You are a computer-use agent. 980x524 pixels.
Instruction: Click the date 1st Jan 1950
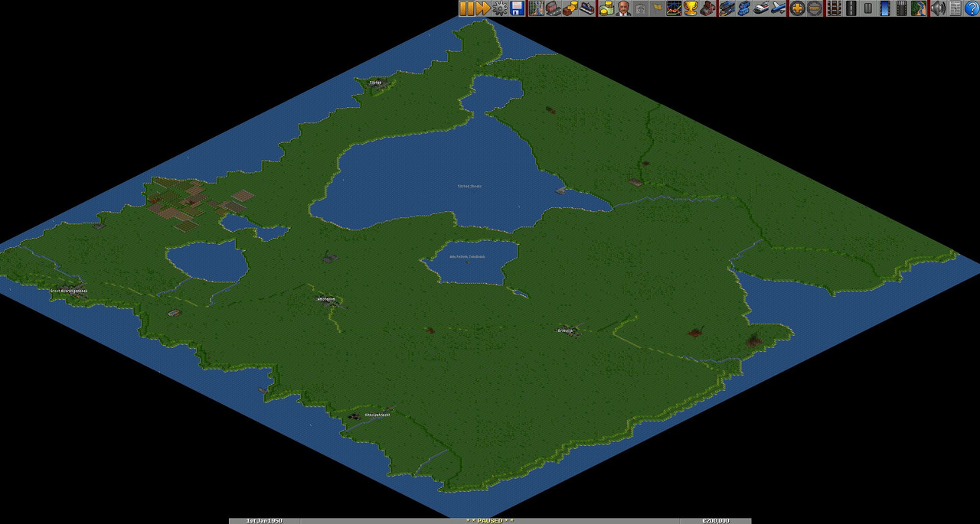tap(264, 520)
